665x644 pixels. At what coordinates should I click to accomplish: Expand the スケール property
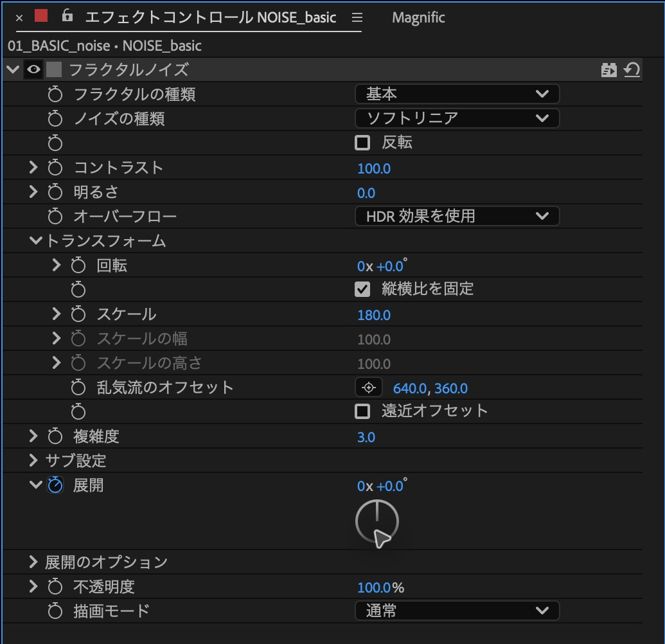coord(56,314)
